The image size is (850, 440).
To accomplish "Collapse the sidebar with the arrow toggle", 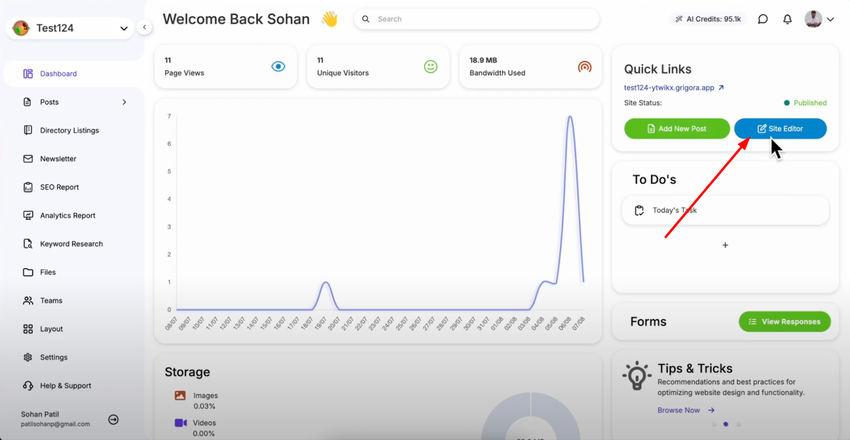I will (x=145, y=28).
